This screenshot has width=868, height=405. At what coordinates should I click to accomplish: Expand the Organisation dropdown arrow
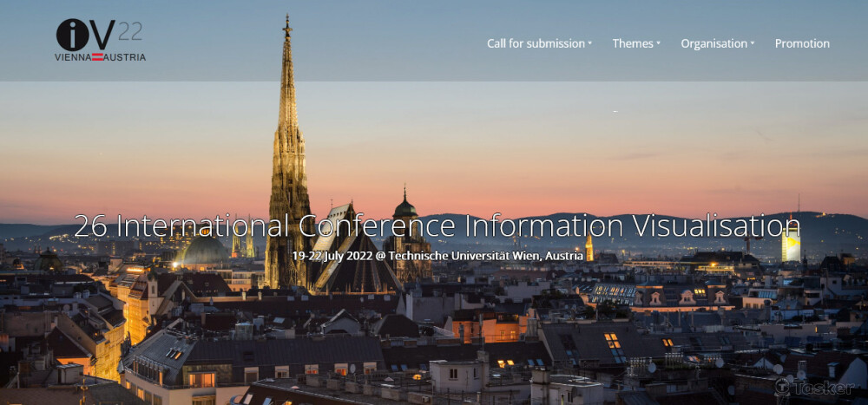pyautogui.click(x=753, y=43)
